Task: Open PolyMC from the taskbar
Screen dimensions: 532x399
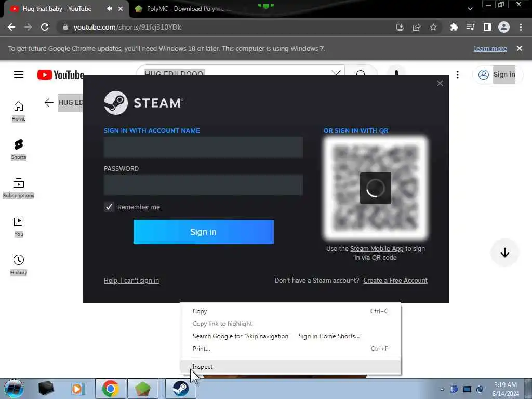Action: coord(143,389)
